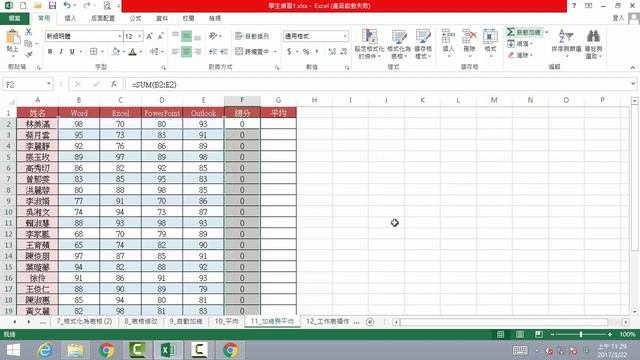640x360 pixels.
Task: Toggle bold formatting
Action: tap(50, 51)
